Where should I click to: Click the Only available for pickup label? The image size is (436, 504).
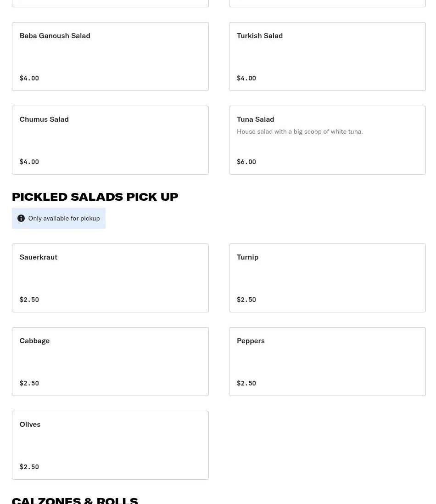[x=64, y=218]
